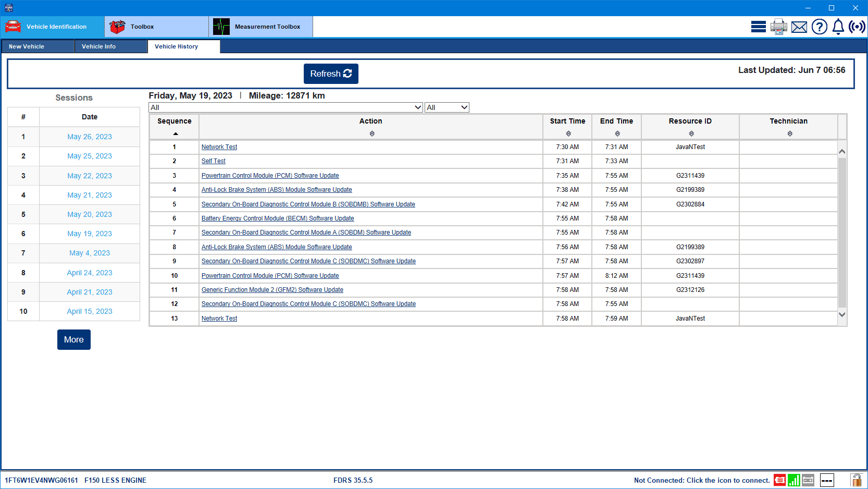Switch to the Vehicle Info tab
The width and height of the screenshot is (868, 489).
pyautogui.click(x=110, y=46)
